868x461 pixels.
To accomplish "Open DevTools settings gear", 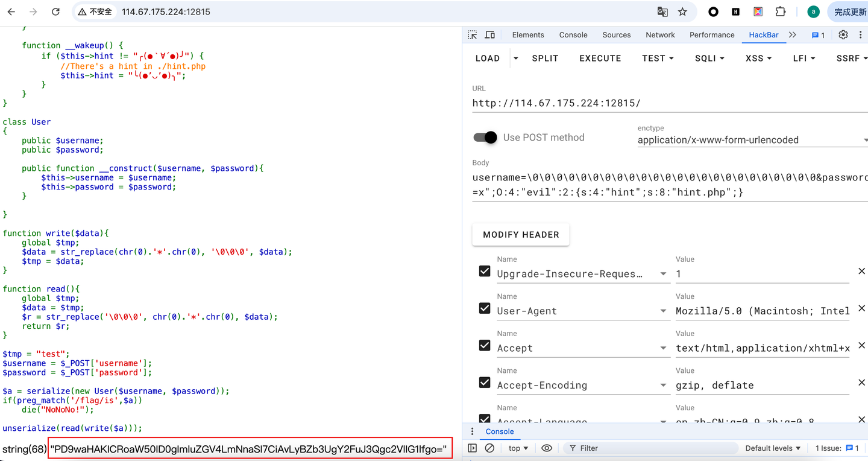I will pyautogui.click(x=843, y=34).
